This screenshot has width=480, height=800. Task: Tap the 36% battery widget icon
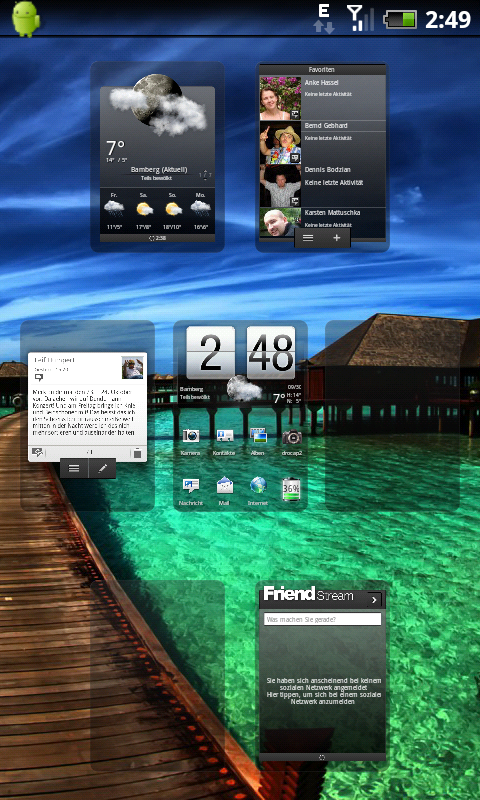point(291,490)
